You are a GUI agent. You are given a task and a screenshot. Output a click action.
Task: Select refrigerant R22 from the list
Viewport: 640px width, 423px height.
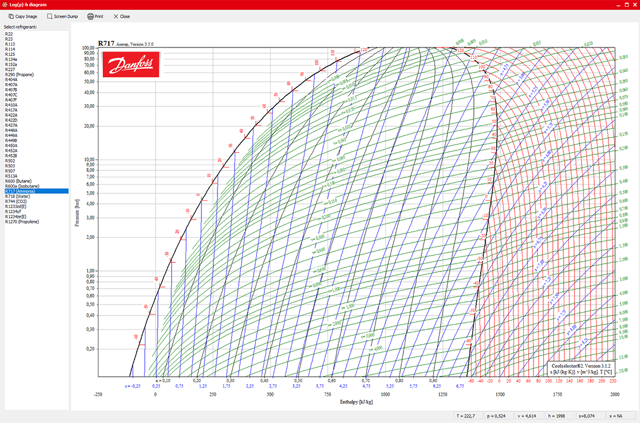pos(10,34)
